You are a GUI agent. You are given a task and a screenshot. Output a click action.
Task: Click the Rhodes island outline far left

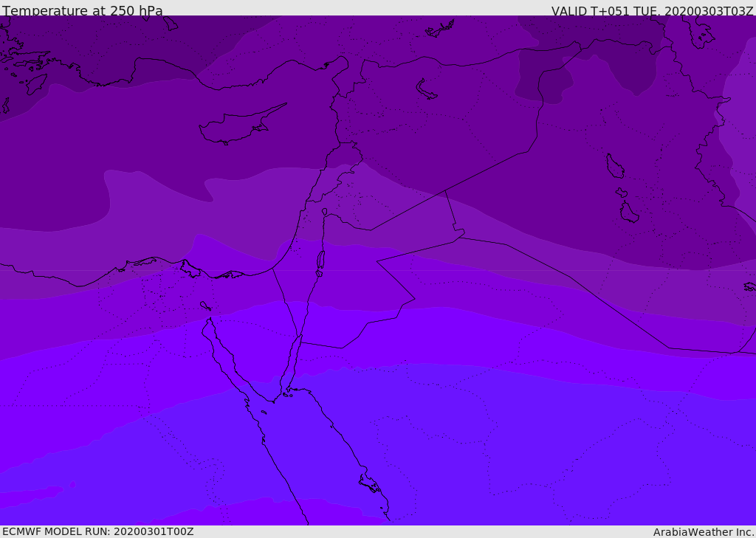(37, 84)
